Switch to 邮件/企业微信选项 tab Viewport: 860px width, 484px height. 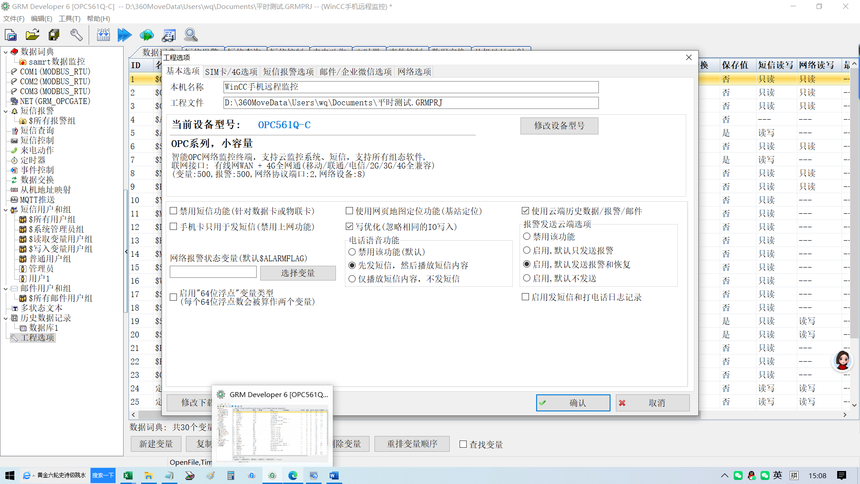click(x=355, y=72)
